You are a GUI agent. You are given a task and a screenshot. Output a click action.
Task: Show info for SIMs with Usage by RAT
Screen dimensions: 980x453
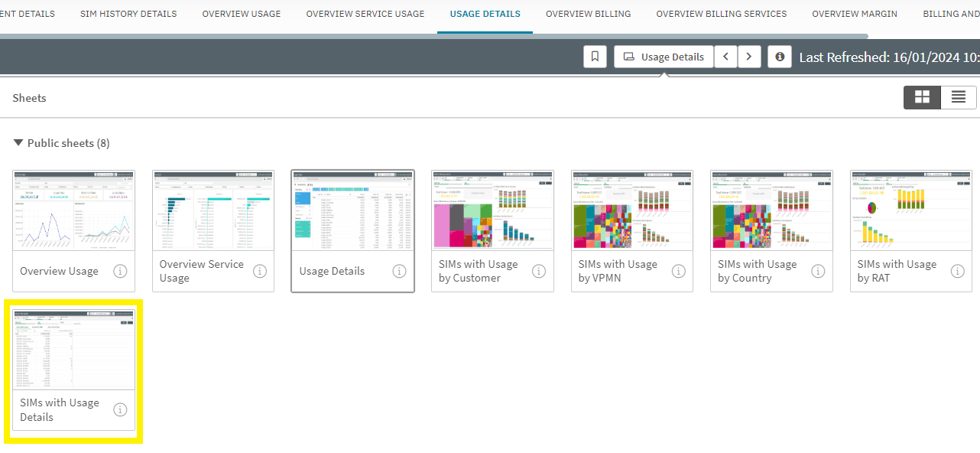(957, 271)
